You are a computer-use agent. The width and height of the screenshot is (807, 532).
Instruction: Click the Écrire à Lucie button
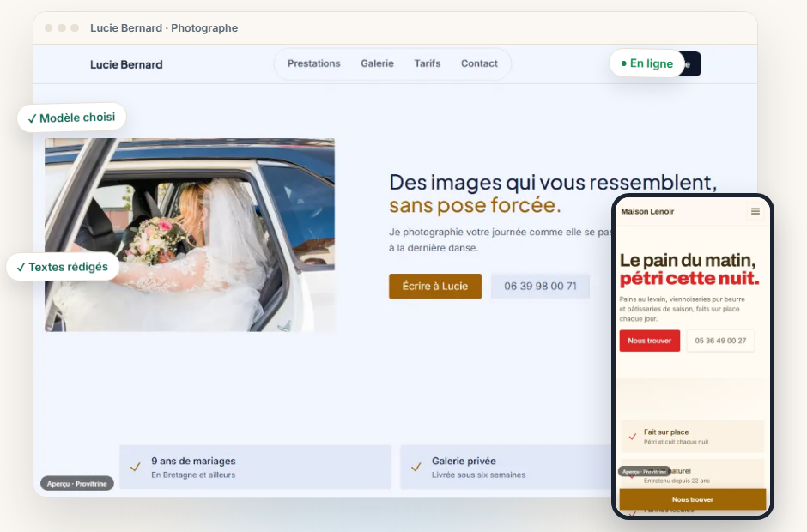(x=435, y=286)
